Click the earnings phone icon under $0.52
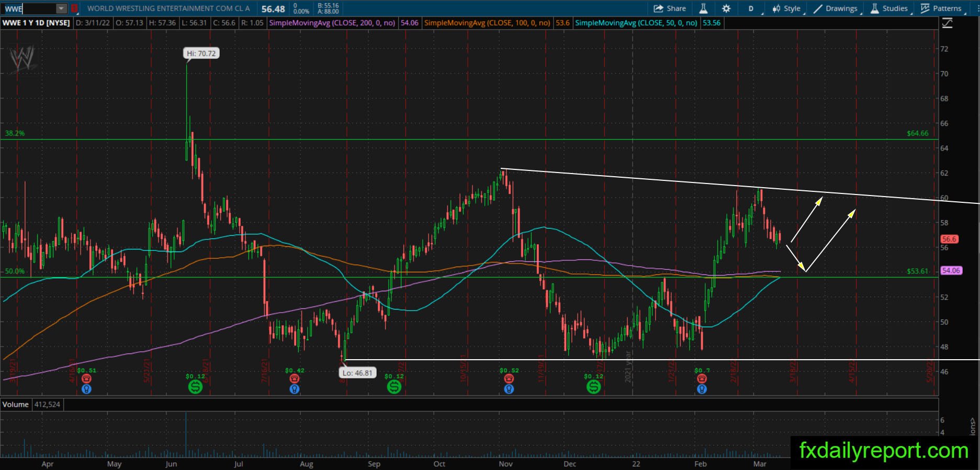 pos(509,379)
